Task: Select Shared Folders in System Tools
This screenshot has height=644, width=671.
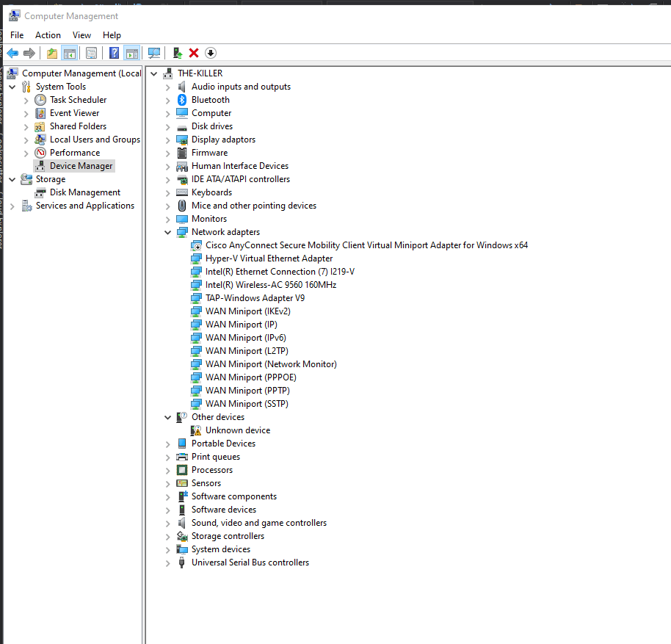Action: click(x=78, y=126)
